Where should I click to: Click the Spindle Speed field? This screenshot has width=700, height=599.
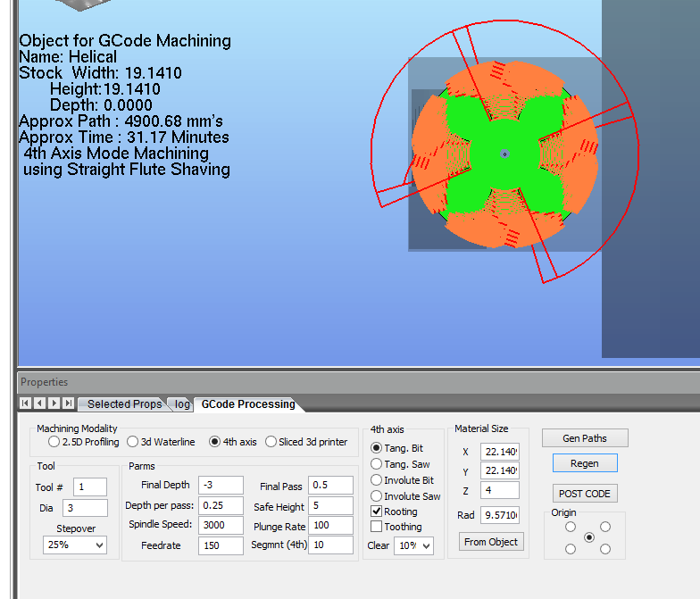(x=221, y=525)
